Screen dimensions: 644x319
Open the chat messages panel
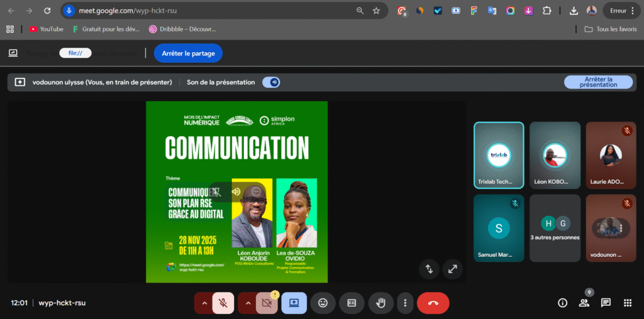tap(606, 303)
